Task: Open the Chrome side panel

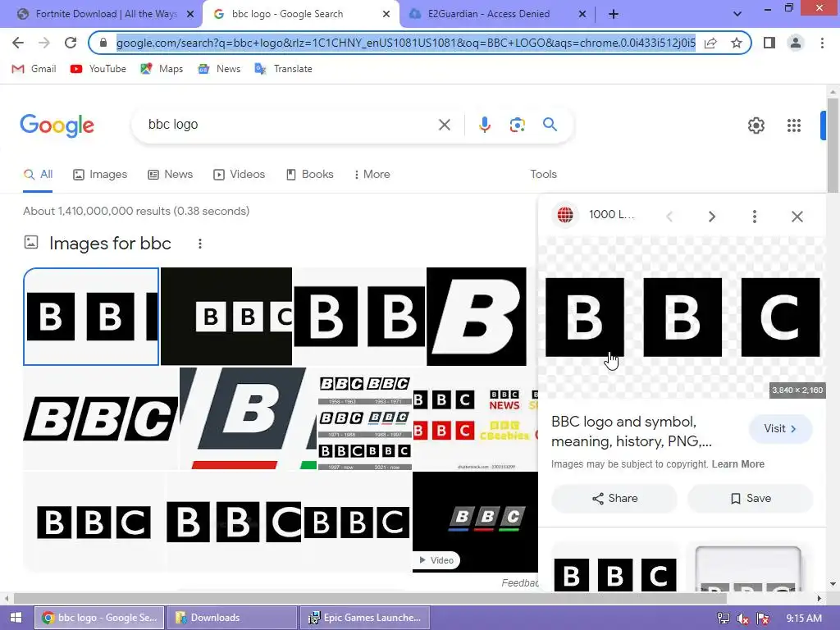Action: tap(769, 43)
